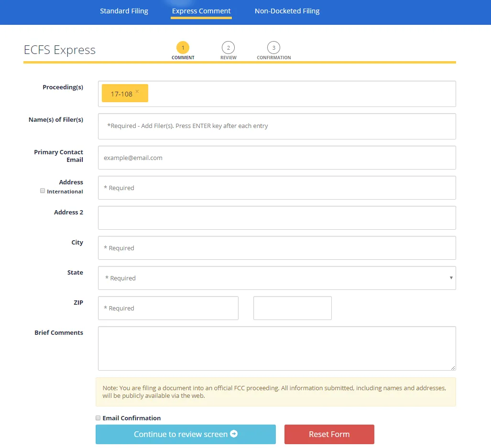Click into the Primary Contact Email field
Image resolution: width=491 pixels, height=448 pixels.
(277, 158)
